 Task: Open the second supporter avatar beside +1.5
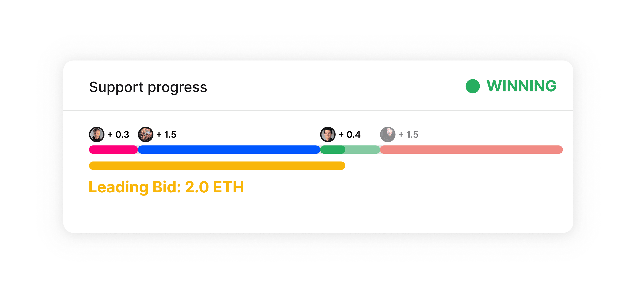145,134
